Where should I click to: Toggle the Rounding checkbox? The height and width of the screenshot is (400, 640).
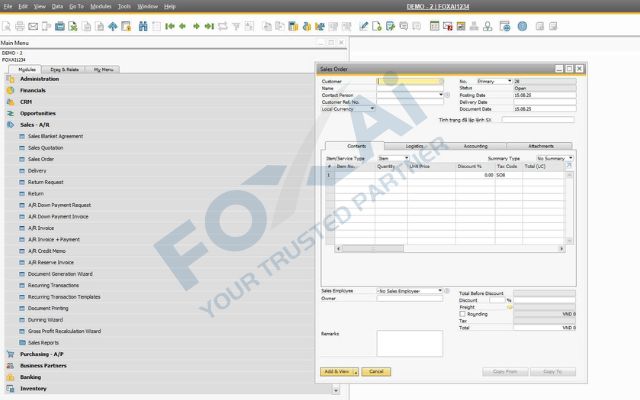tap(462, 314)
